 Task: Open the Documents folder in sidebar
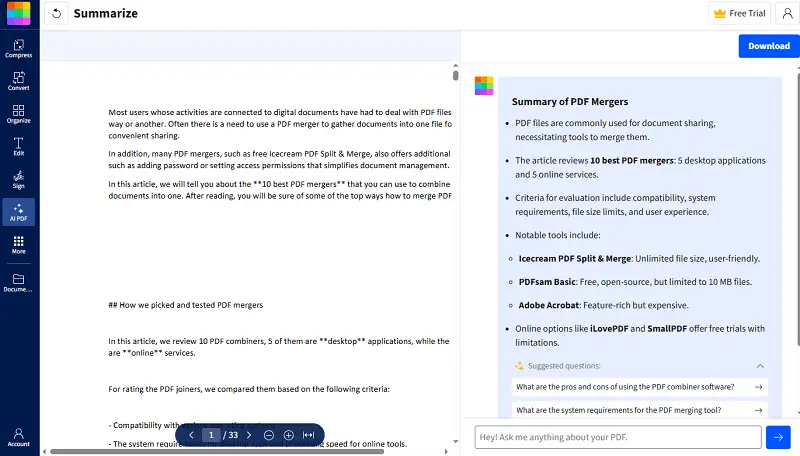tap(19, 282)
